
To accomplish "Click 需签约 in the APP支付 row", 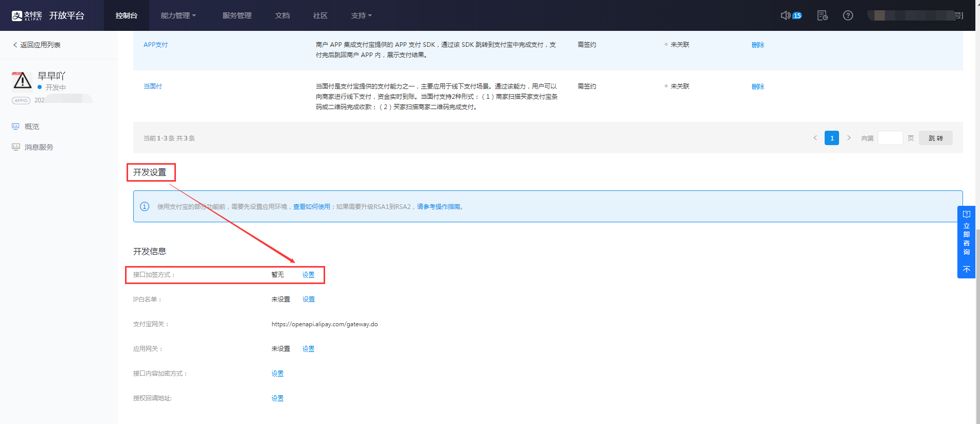I will coord(587,45).
